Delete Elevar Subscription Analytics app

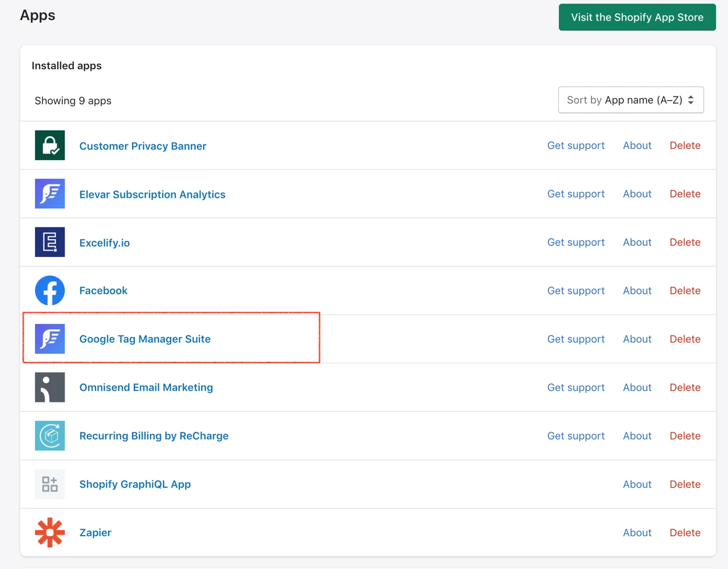[685, 194]
